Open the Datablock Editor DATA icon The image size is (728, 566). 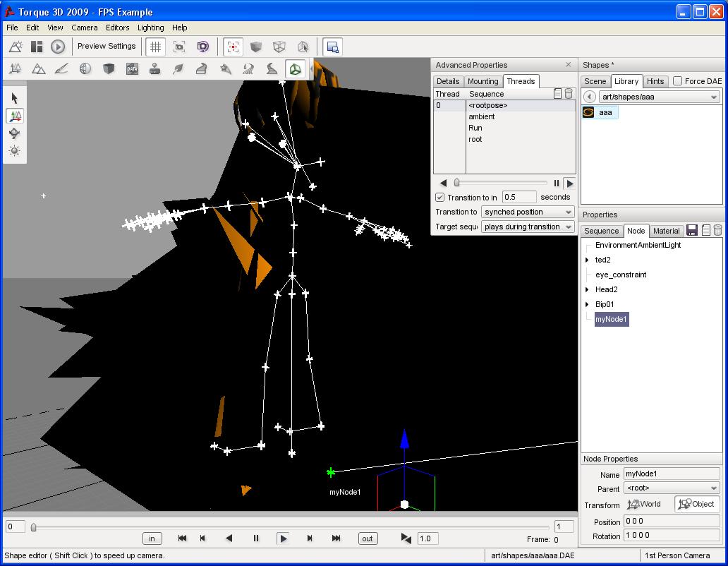pos(133,69)
